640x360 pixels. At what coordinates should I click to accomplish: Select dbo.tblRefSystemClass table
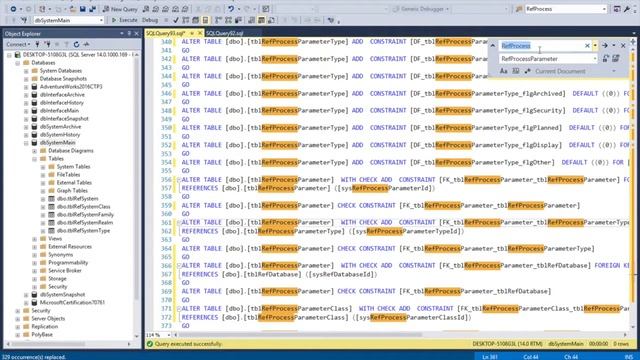[83, 207]
